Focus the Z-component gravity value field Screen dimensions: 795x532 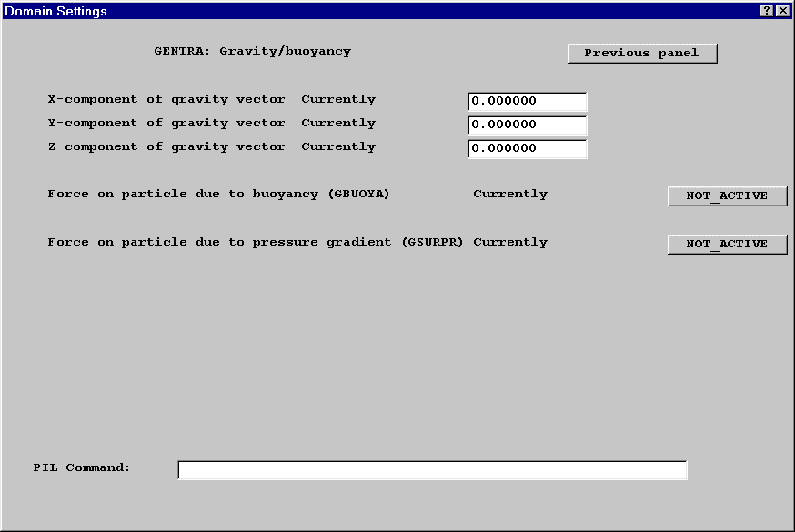(x=527, y=149)
